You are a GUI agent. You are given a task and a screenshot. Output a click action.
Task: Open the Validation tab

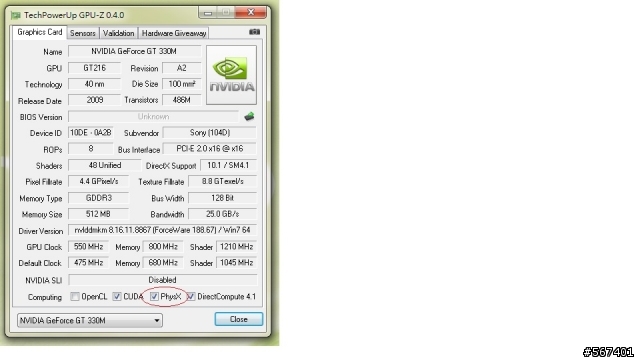pyautogui.click(x=118, y=33)
